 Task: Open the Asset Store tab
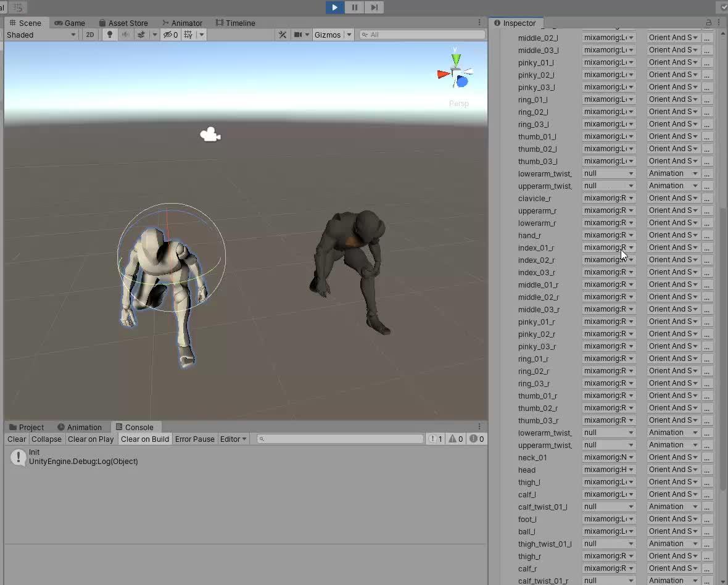tap(123, 23)
